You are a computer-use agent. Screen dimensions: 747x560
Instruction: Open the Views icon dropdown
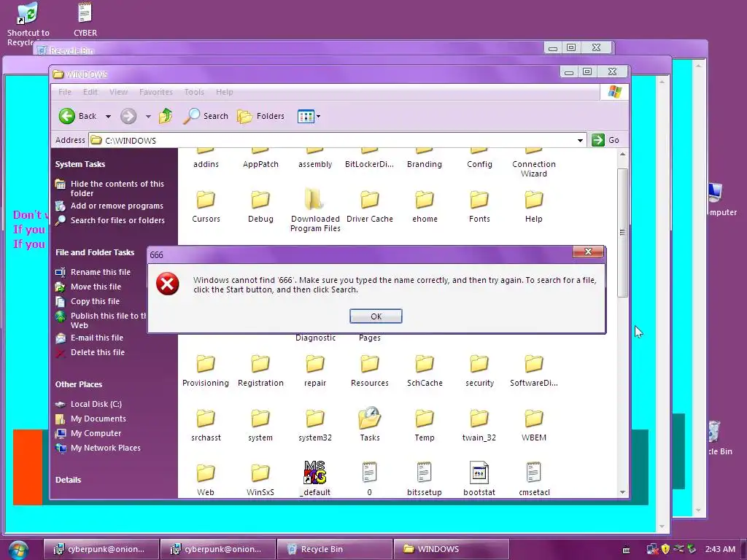(x=309, y=116)
